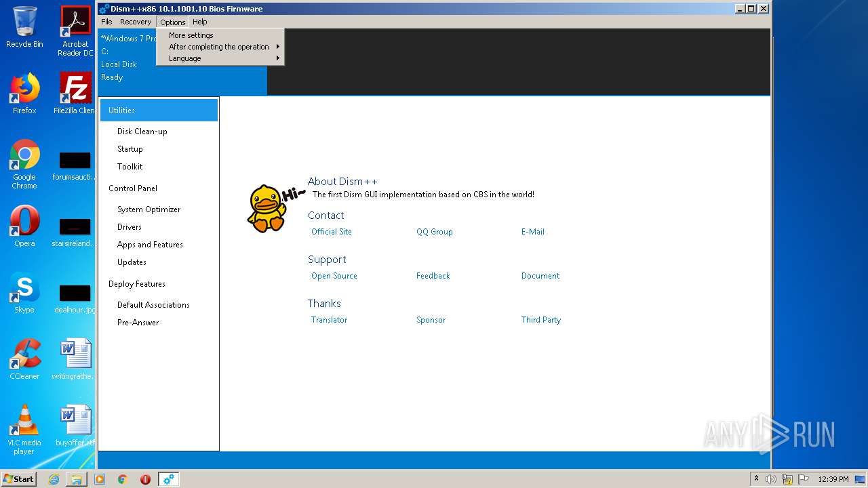This screenshot has width=868, height=488.
Task: Open FileZilla Client desktop shortcut
Action: click(75, 94)
